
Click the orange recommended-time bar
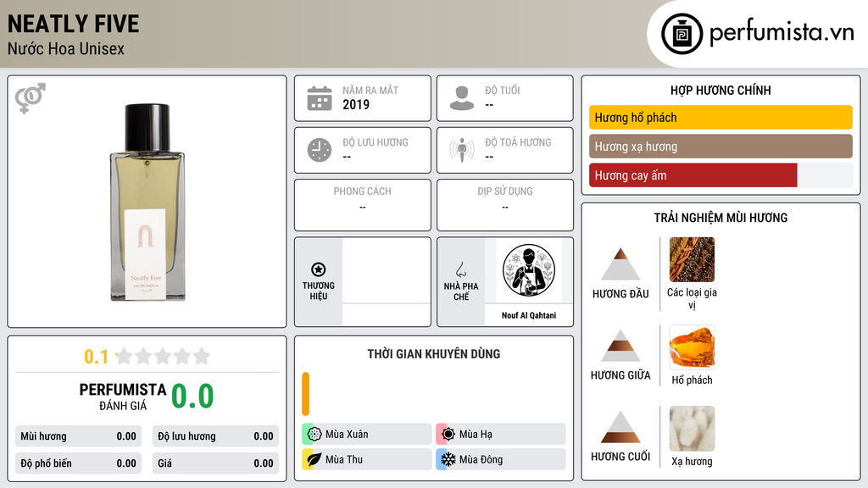(x=305, y=394)
